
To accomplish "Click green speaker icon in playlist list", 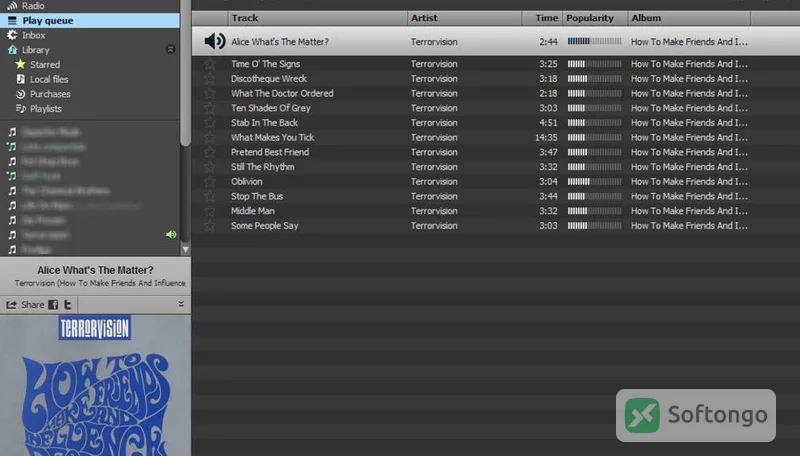I will [x=171, y=235].
